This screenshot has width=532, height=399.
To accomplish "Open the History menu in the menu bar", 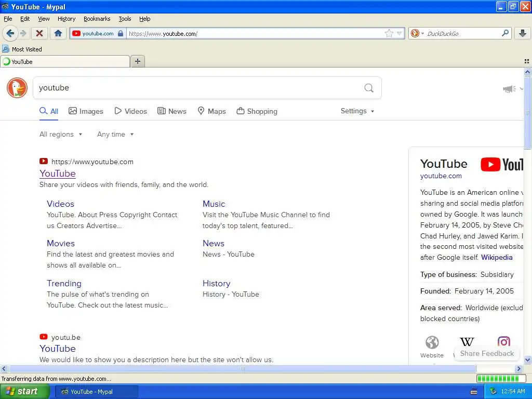I will click(66, 19).
